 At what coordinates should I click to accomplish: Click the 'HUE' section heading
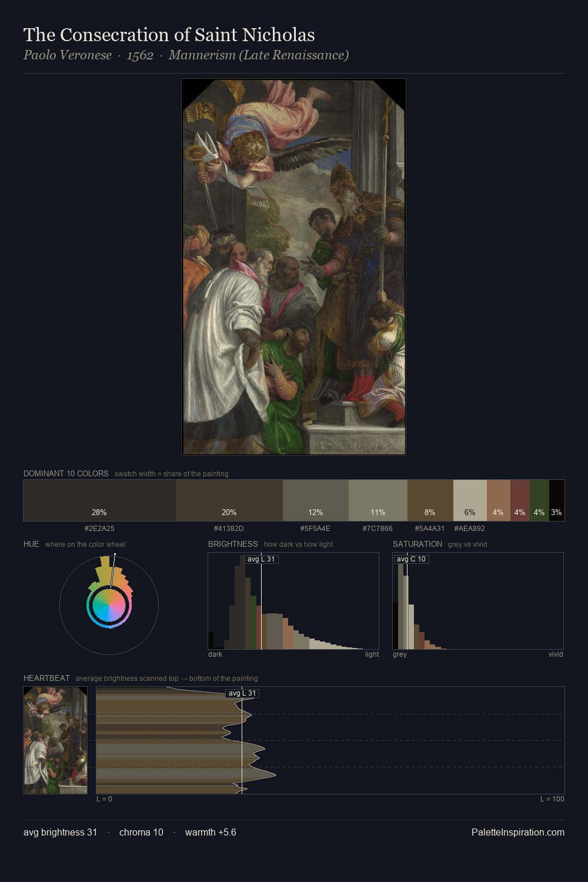(31, 544)
